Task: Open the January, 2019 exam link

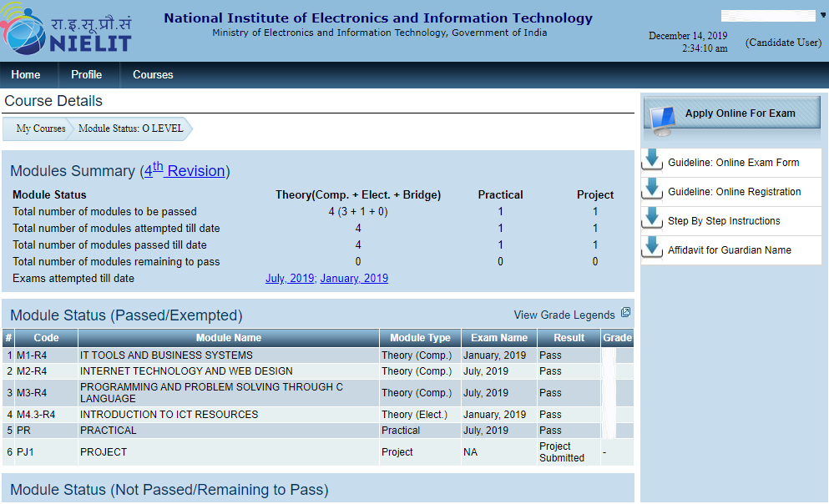Action: (x=354, y=278)
